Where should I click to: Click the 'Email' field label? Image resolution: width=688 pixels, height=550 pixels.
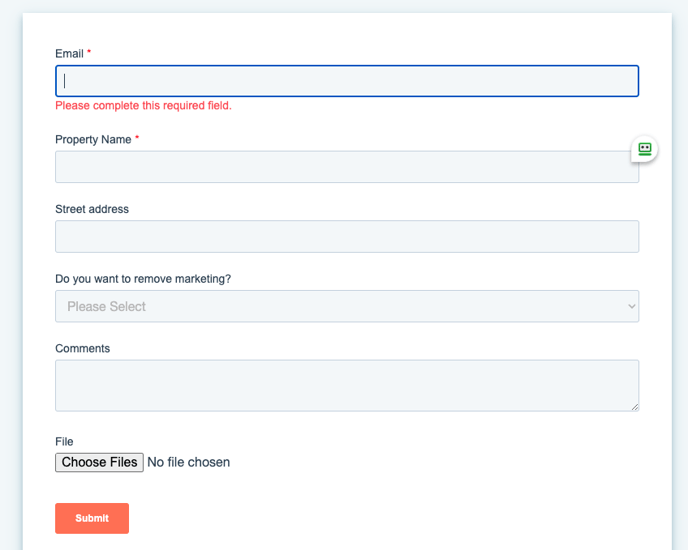69,53
